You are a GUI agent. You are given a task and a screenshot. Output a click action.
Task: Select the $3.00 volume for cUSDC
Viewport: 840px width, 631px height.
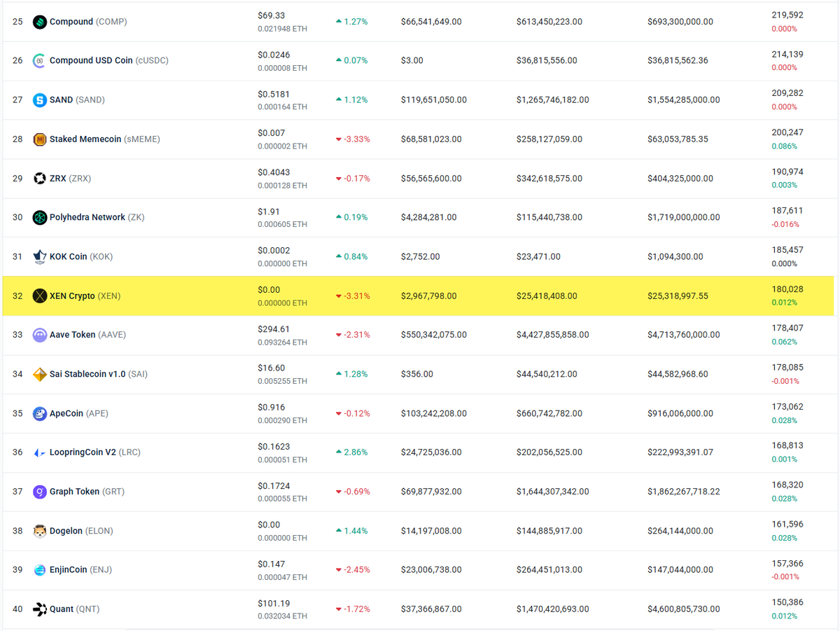pos(412,60)
